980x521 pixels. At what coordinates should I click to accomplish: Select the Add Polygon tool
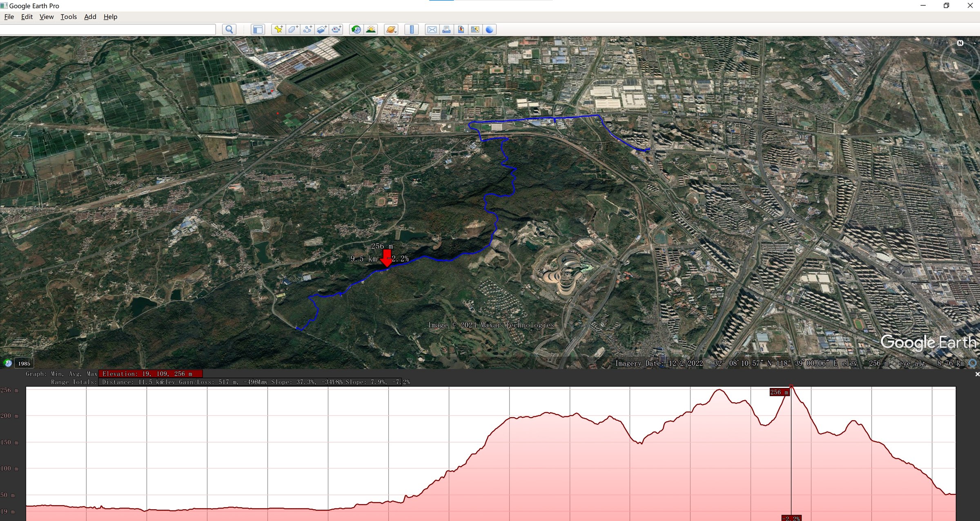click(x=293, y=29)
